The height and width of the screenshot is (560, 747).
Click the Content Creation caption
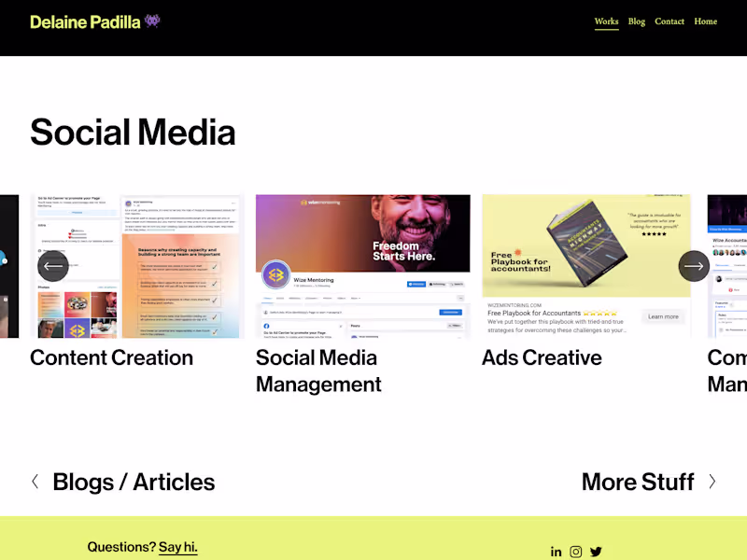tap(111, 357)
